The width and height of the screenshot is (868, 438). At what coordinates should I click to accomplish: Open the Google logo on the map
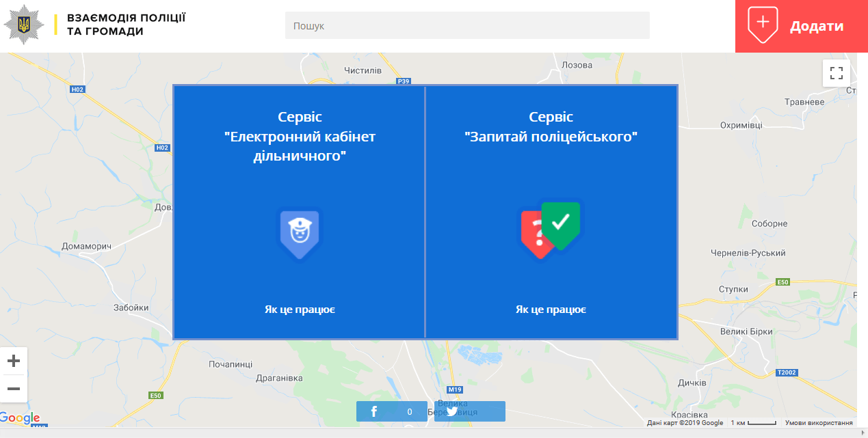tap(20, 418)
